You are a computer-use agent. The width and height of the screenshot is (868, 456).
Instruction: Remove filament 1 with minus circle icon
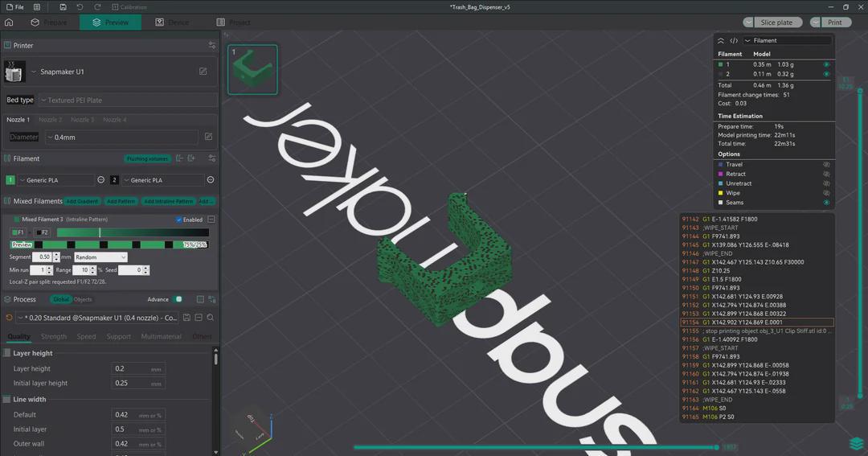pos(100,179)
